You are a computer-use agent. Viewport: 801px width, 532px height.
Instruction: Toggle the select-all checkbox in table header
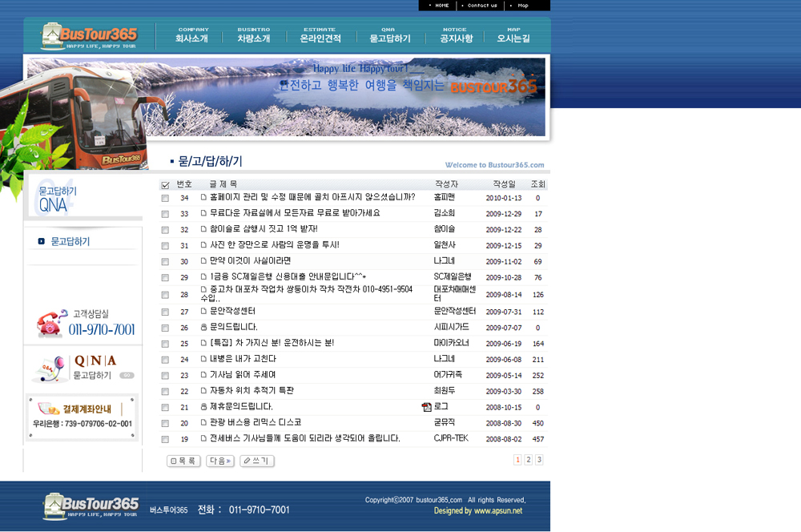click(165, 186)
